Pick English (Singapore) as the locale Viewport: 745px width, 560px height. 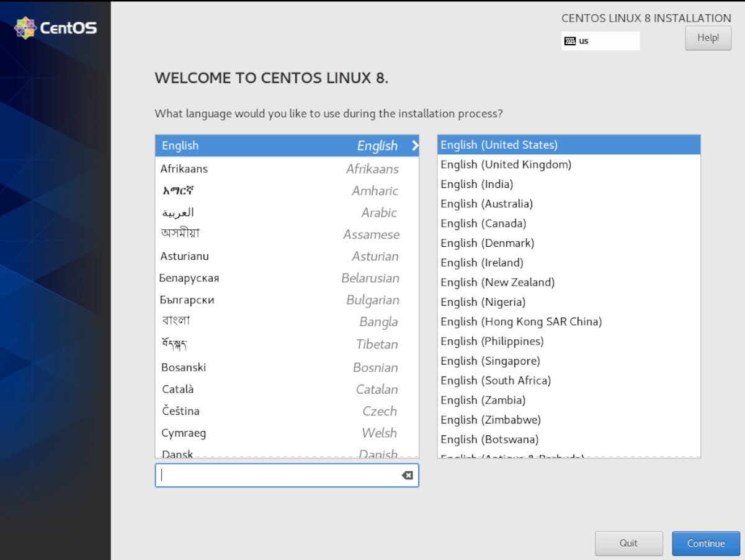(490, 360)
